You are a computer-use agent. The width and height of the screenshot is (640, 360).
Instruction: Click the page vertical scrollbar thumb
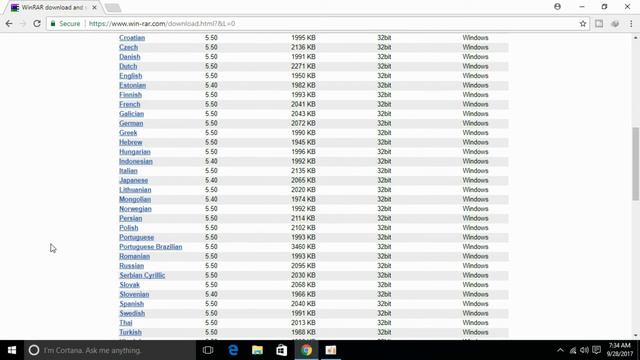pyautogui.click(x=636, y=164)
